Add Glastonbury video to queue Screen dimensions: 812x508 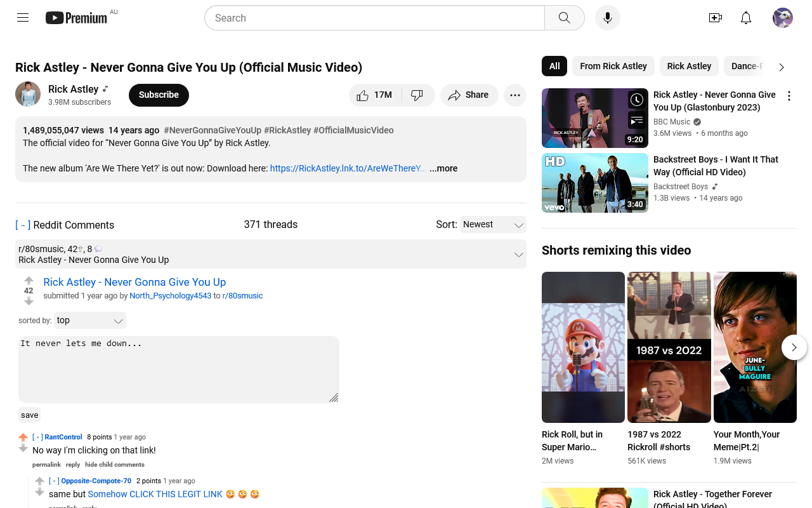pyautogui.click(x=636, y=120)
